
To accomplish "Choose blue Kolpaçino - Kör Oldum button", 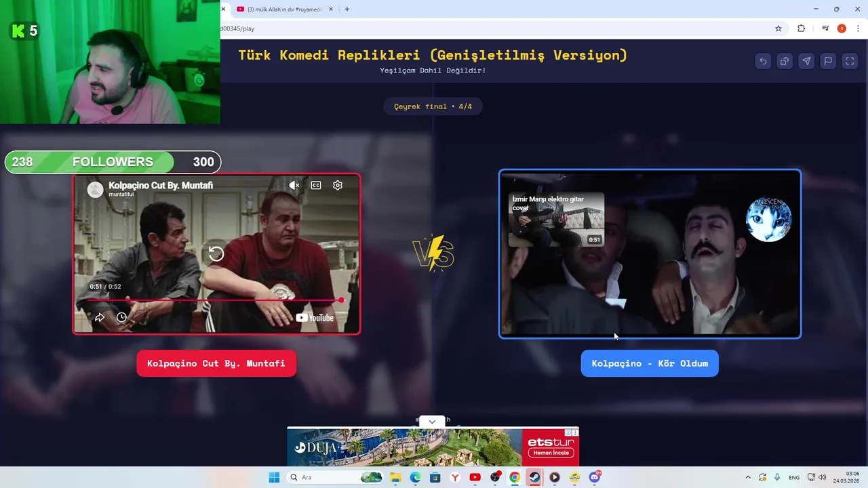I will pyautogui.click(x=650, y=363).
